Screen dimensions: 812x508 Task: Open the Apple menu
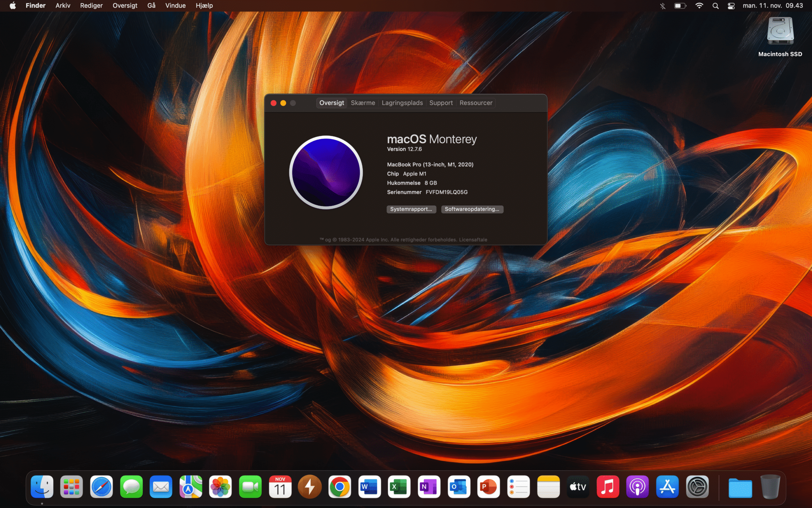pyautogui.click(x=13, y=6)
